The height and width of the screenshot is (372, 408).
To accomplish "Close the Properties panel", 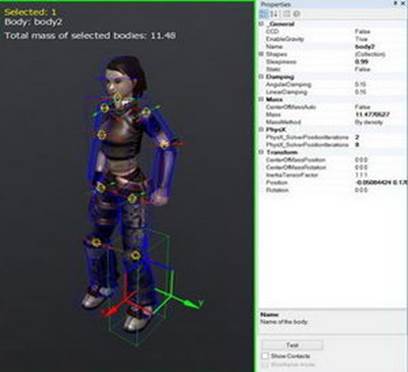I will click(404, 3).
